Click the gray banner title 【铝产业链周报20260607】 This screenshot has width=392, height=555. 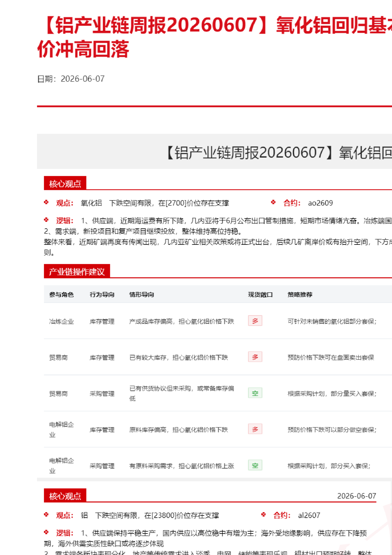[278, 153]
